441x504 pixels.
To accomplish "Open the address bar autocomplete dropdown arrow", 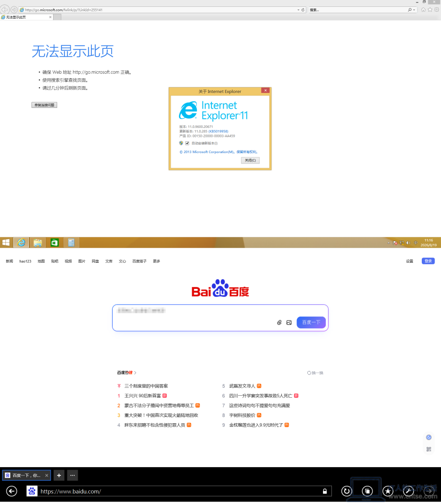I will pos(298,10).
